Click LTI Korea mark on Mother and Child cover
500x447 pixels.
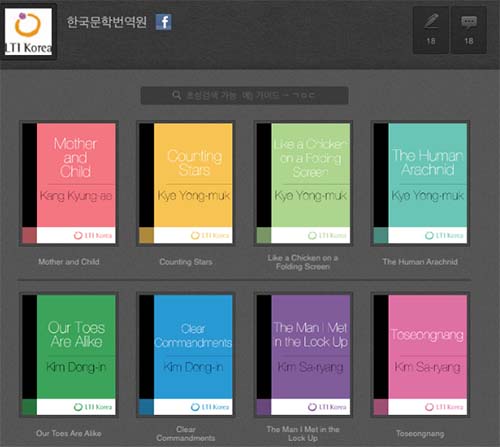click(93, 235)
